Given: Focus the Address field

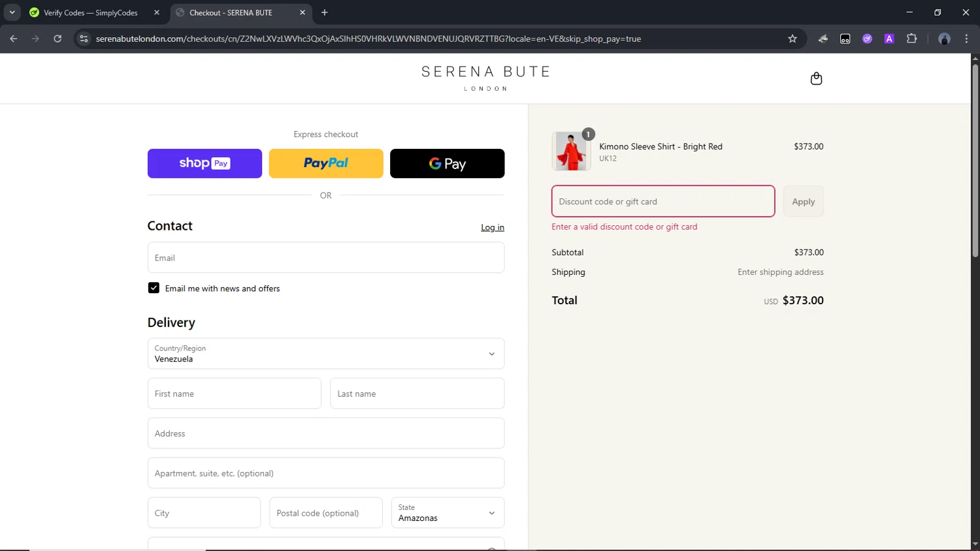Looking at the screenshot, I should point(326,433).
